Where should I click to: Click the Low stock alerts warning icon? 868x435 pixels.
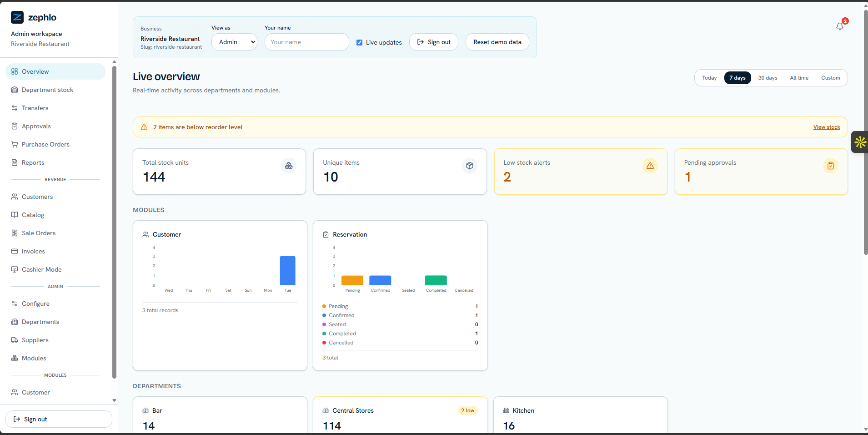[650, 166]
